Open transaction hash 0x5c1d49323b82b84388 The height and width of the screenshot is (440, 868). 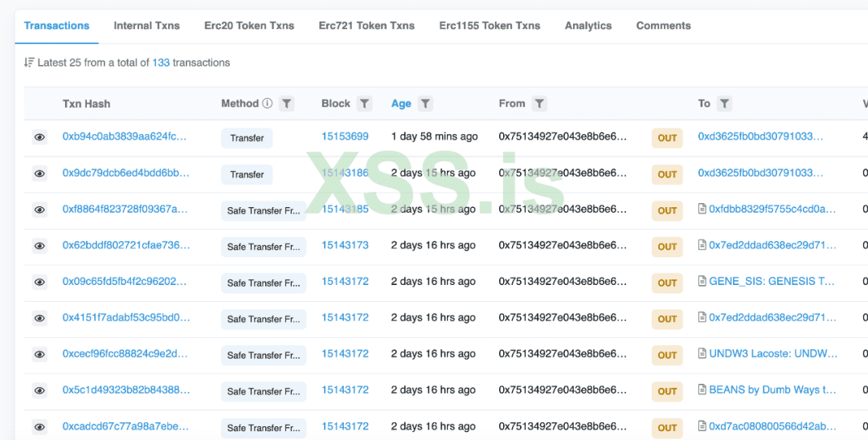[126, 389]
